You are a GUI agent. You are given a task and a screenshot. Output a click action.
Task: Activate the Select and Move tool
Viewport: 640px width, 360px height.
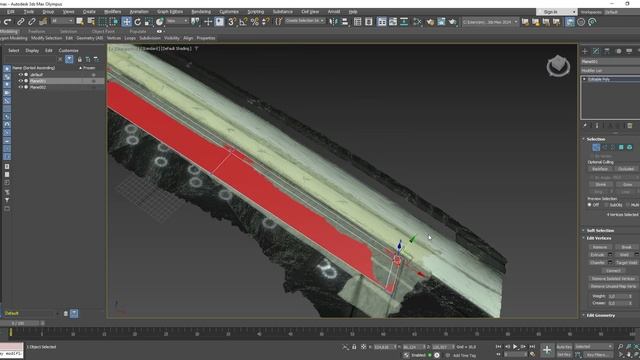tap(127, 22)
